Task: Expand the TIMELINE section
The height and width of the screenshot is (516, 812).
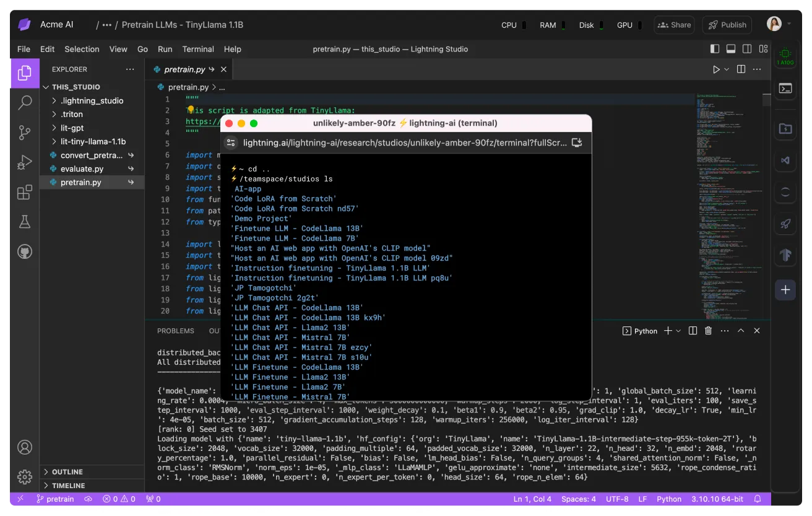Action: 92,486
